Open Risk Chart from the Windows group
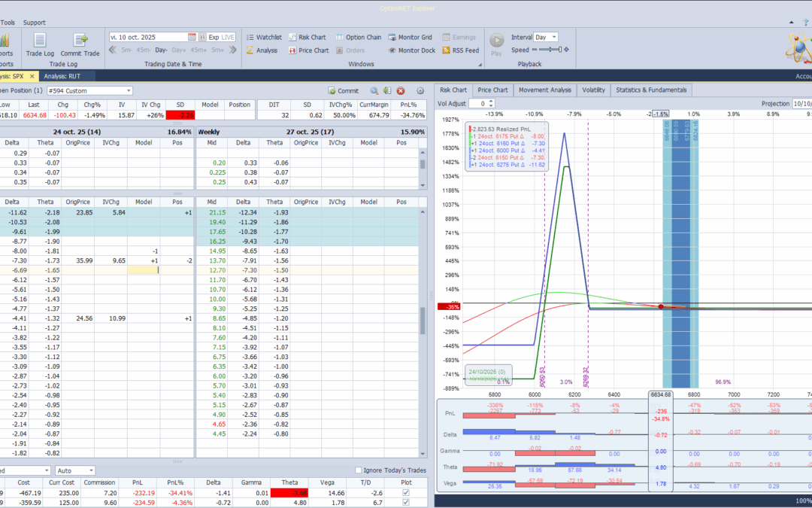This screenshot has height=508, width=812. (307, 38)
